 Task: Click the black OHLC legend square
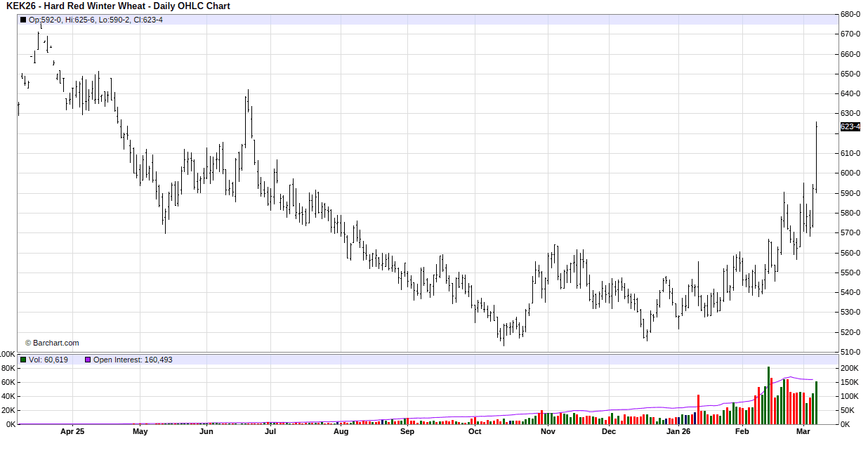pyautogui.click(x=23, y=20)
